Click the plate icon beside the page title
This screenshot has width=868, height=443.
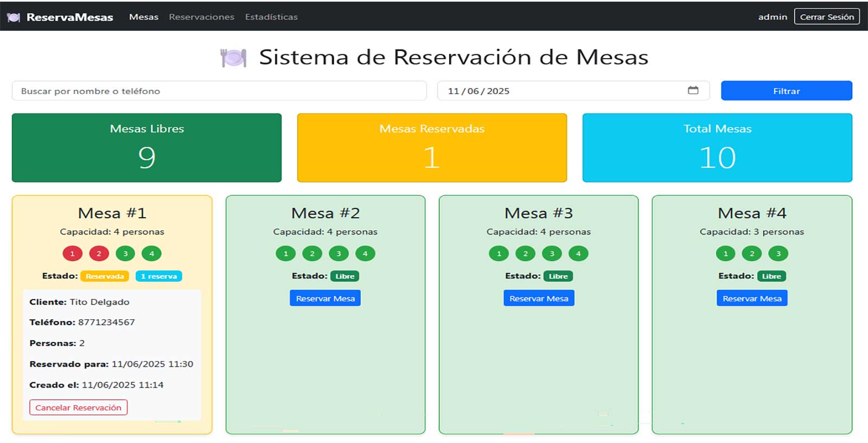[x=232, y=56]
